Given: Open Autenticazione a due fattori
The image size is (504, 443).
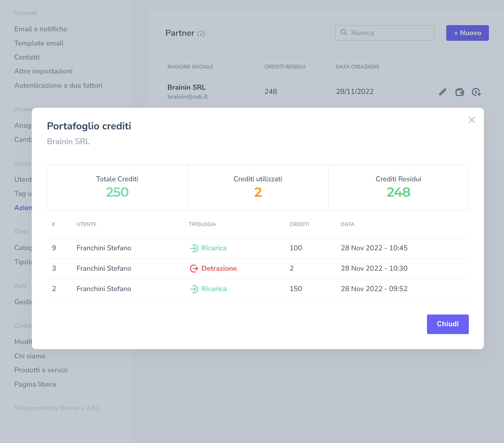Looking at the screenshot, I should (x=58, y=85).
